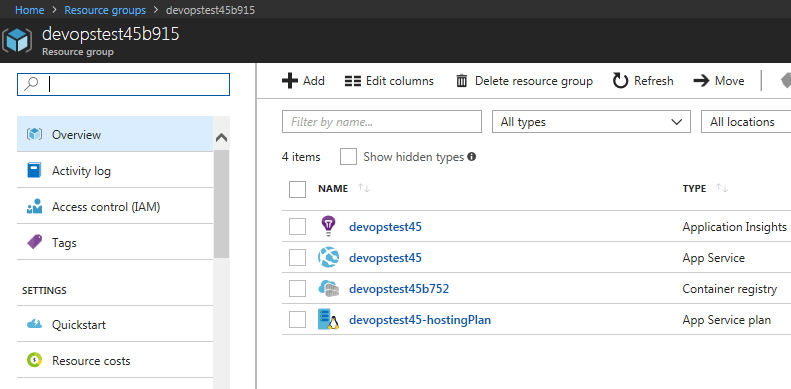The image size is (791, 389).
Task: Click the Container registry cloud icon
Action: 328,289
